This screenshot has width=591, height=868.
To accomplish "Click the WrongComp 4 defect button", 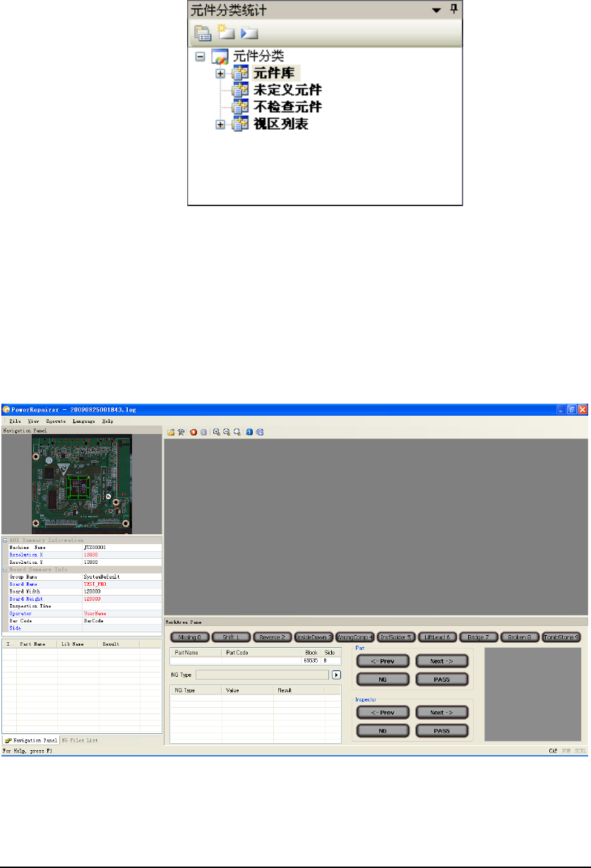I will pyautogui.click(x=354, y=637).
